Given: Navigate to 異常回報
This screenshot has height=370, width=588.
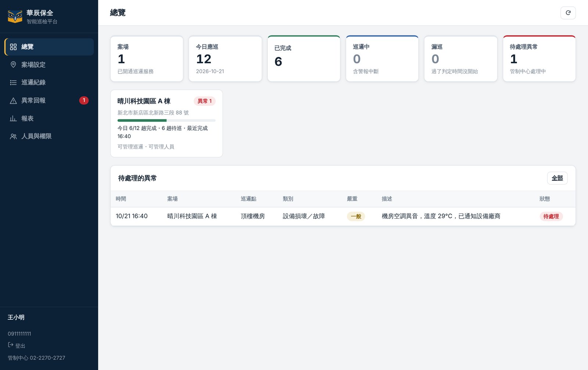Looking at the screenshot, I should pyautogui.click(x=49, y=100).
